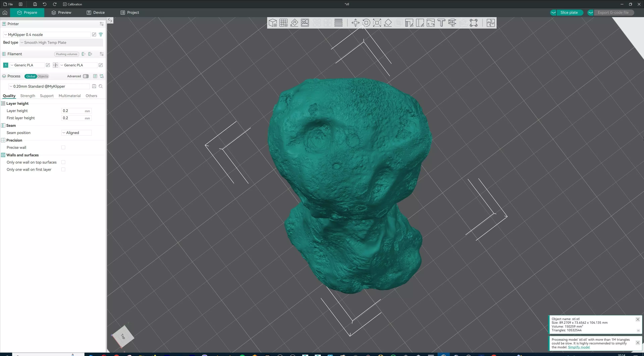This screenshot has height=356, width=644.
Task: Click the Add model cube icon
Action: [273, 23]
